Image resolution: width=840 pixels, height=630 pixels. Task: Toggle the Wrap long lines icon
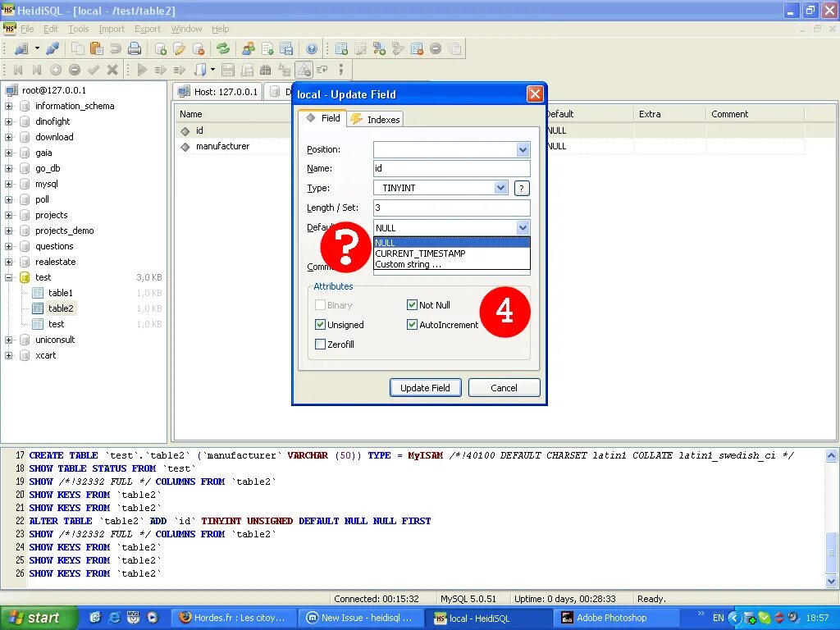tap(322, 70)
